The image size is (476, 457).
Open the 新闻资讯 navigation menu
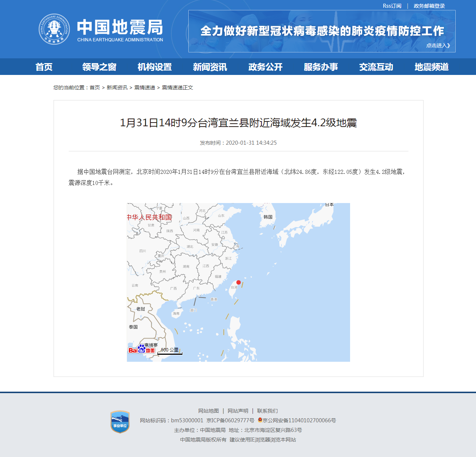tap(209, 67)
